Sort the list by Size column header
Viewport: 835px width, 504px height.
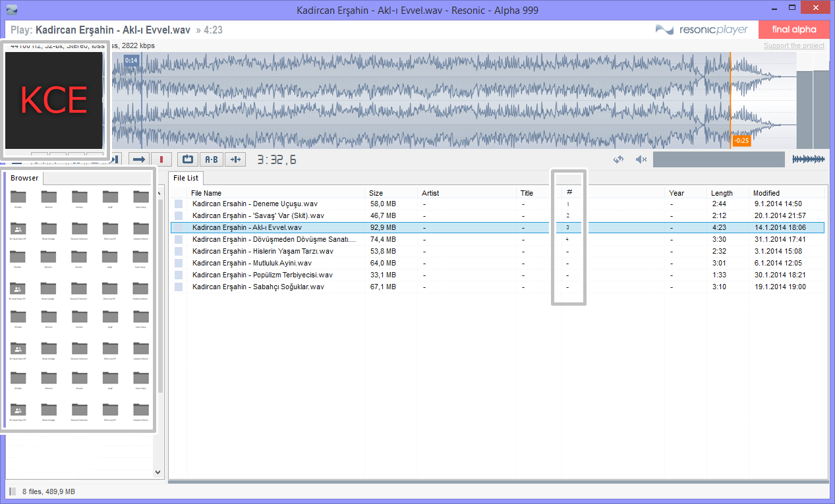tap(376, 193)
